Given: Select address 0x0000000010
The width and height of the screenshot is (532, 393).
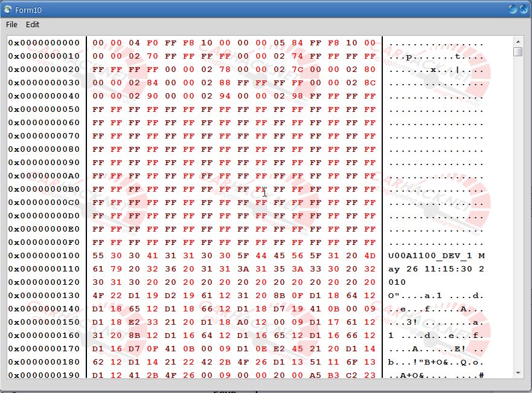Looking at the screenshot, I should tap(44, 56).
